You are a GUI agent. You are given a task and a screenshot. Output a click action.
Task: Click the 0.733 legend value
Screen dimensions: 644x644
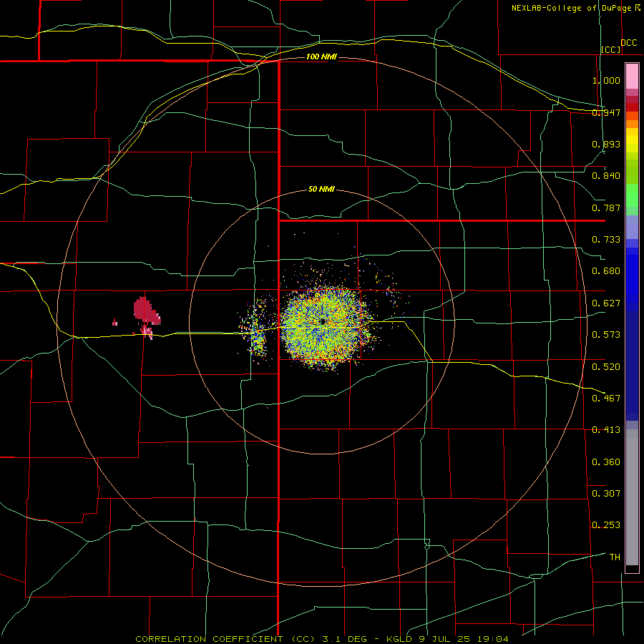click(x=606, y=240)
